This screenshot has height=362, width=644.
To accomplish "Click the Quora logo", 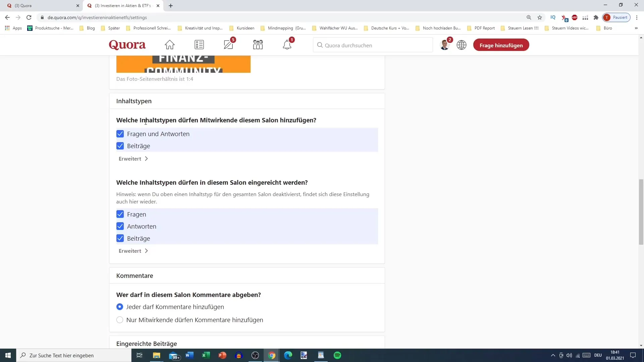I will click(127, 45).
